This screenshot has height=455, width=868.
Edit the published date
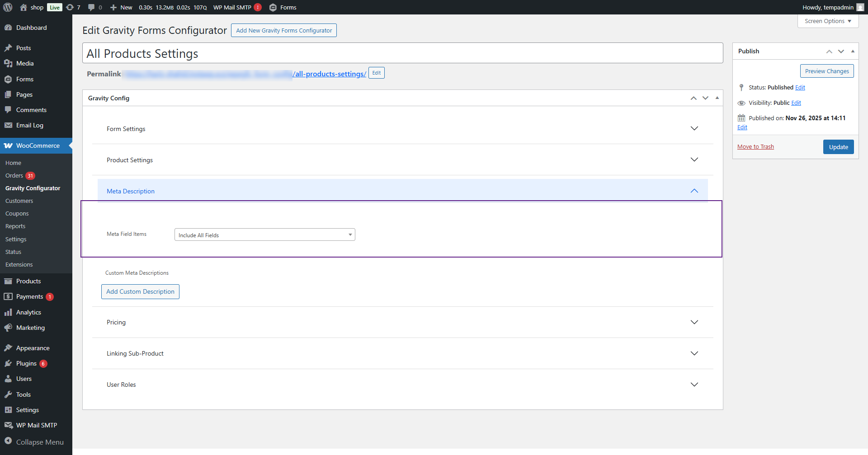(x=742, y=127)
